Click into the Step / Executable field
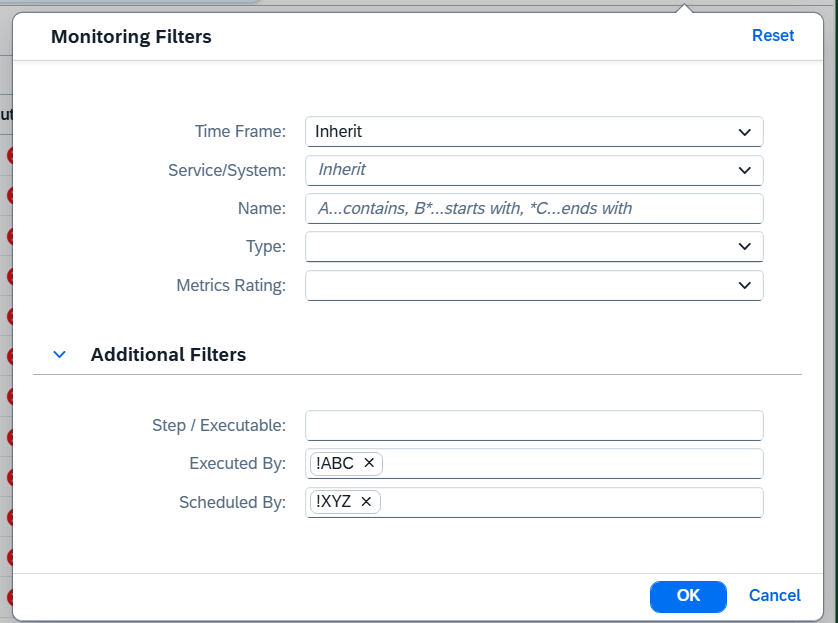The width and height of the screenshot is (838, 623). 534,425
